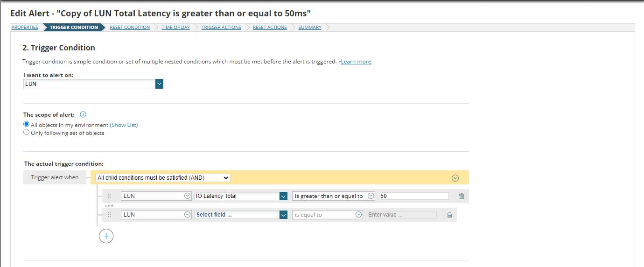644x267 pixels.
Task: Edit the threshold value field containing 50
Action: click(x=414, y=196)
